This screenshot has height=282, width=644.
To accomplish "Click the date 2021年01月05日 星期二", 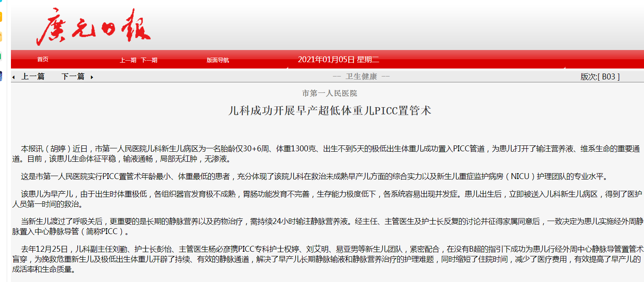I will (338, 60).
